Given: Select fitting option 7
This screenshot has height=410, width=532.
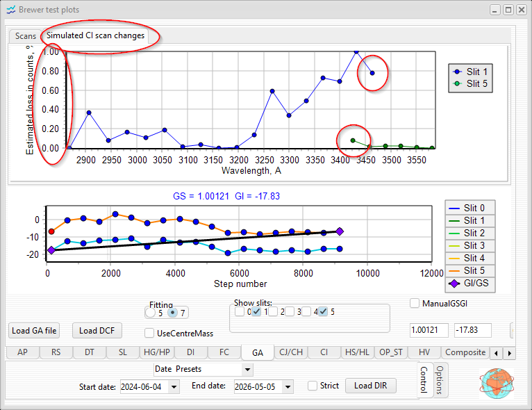Looking at the screenshot, I should click(x=173, y=313).
